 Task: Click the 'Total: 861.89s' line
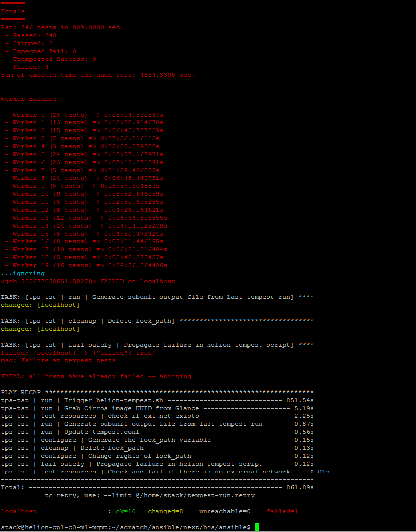157,487
